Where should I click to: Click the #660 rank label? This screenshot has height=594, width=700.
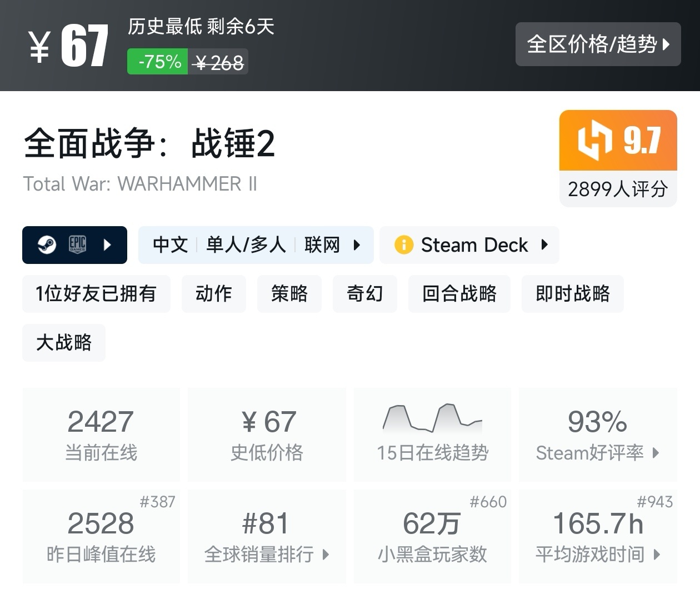488,502
